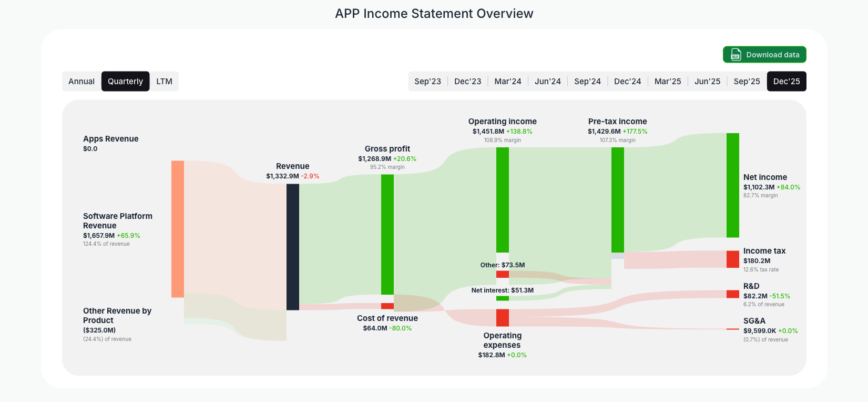The image size is (868, 402).
Task: Select the red Cost of revenue segment
Action: 386,305
